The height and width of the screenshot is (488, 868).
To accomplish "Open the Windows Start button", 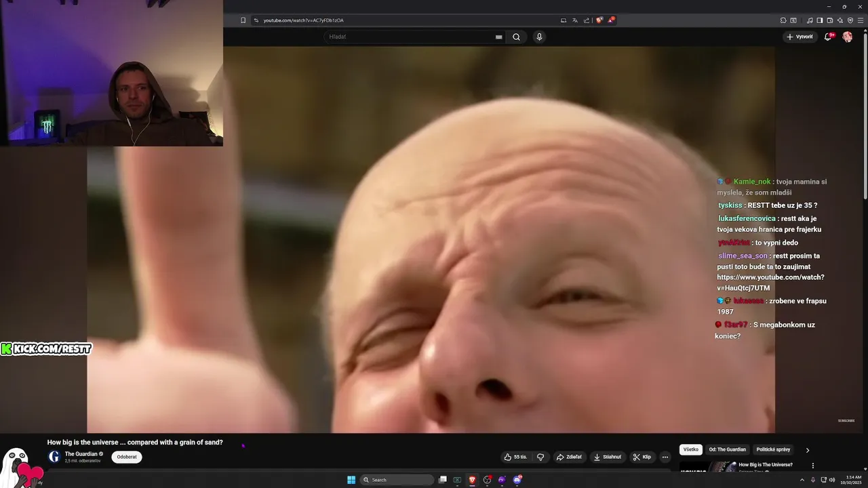I will 351,480.
